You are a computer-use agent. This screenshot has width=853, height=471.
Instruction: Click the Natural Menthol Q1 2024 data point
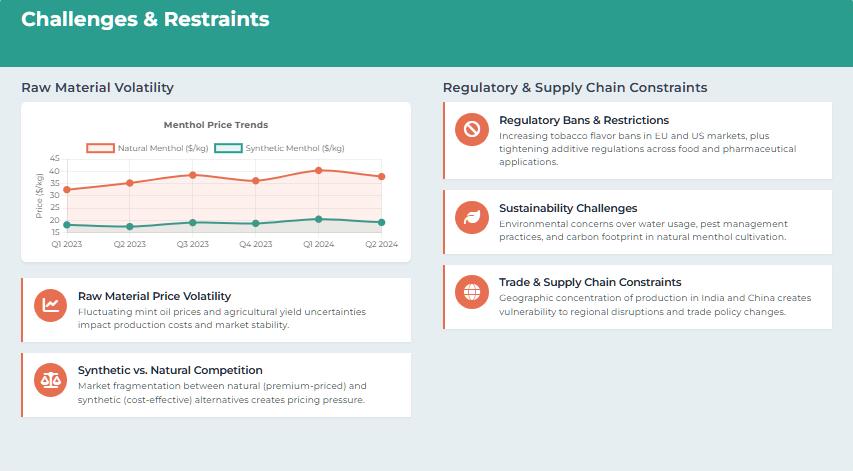pyautogui.click(x=319, y=170)
